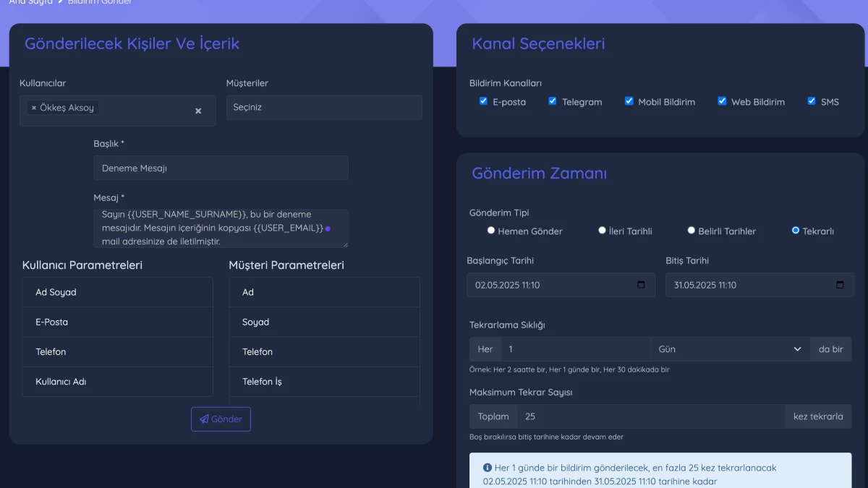
Task: Select the Tekrarlı radio option
Action: [796, 231]
